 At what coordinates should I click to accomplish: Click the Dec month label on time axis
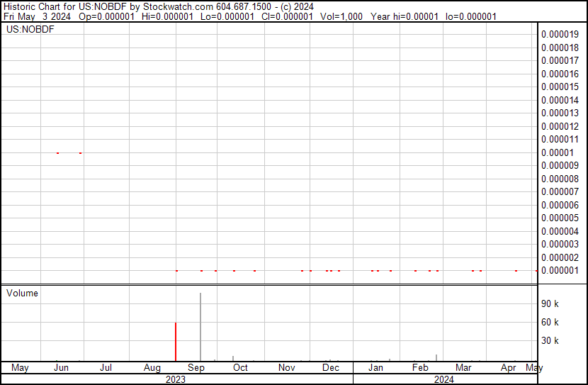(x=331, y=368)
